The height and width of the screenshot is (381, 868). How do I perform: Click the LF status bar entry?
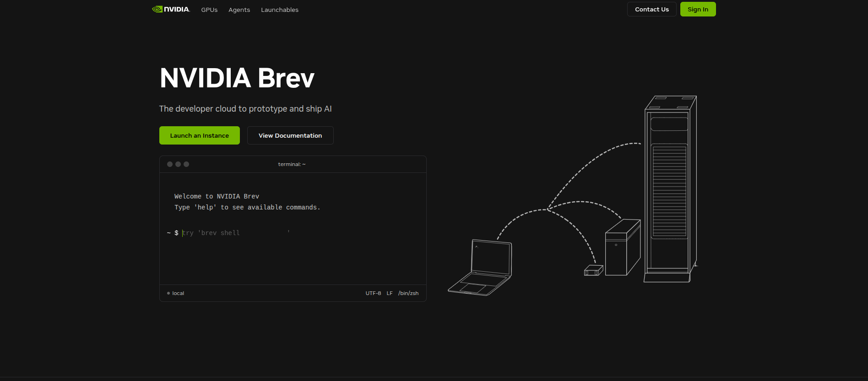click(390, 293)
